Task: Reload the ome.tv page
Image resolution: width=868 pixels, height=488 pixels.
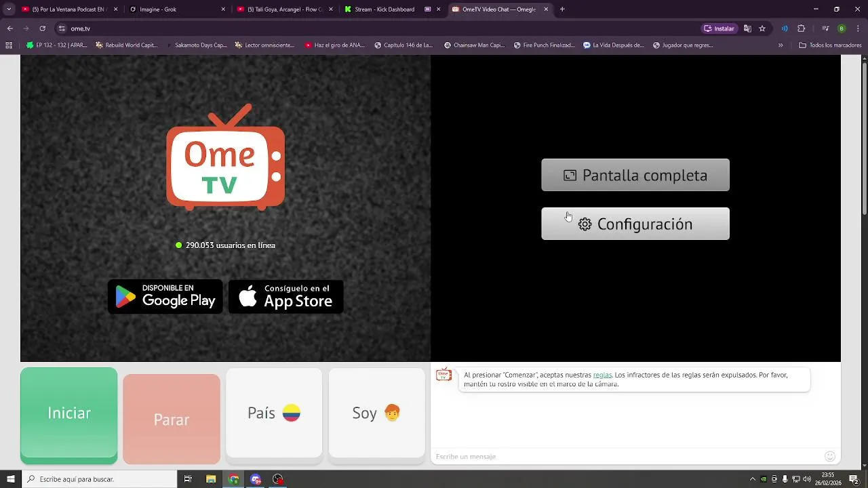Action: (42, 28)
